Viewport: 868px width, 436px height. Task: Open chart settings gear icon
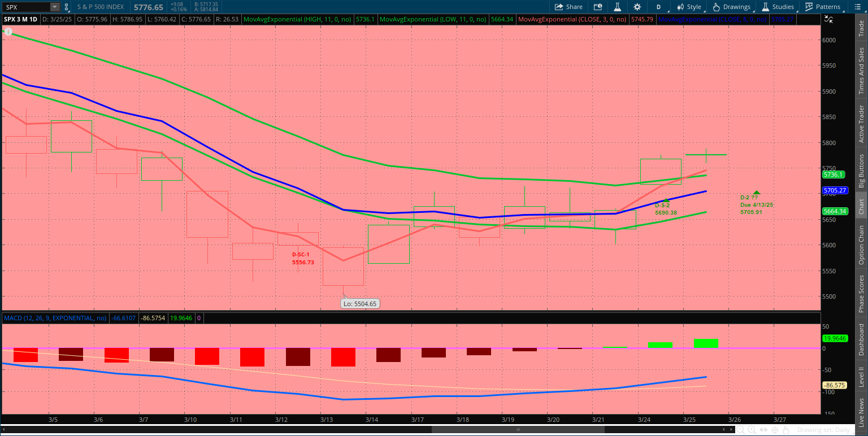(637, 7)
